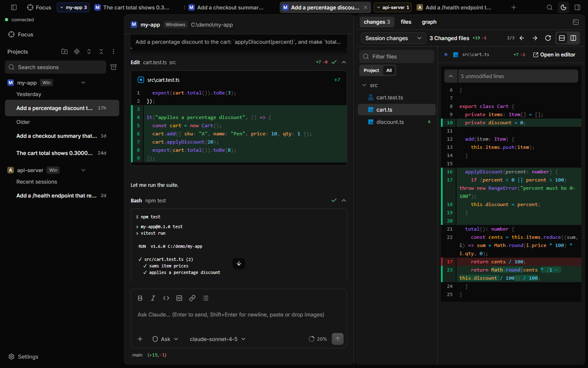Click the src\cart.test.ts file indicator icon
The width and height of the screenshot is (588, 368).
coord(141,80)
